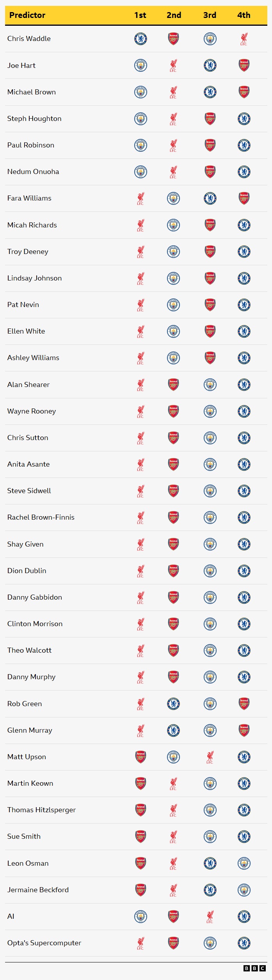Click the Rachel Brown-Finnis row name
Screen dimensions: 272x980
point(41,517)
